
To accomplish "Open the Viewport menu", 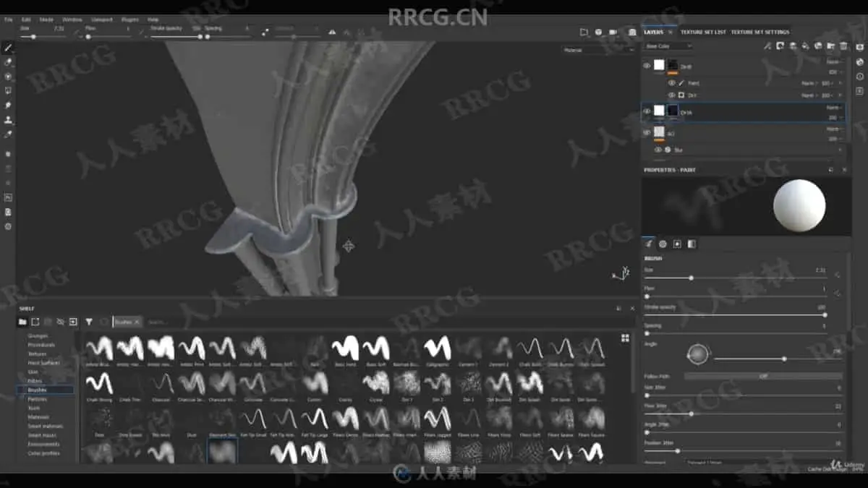I will click(102, 20).
